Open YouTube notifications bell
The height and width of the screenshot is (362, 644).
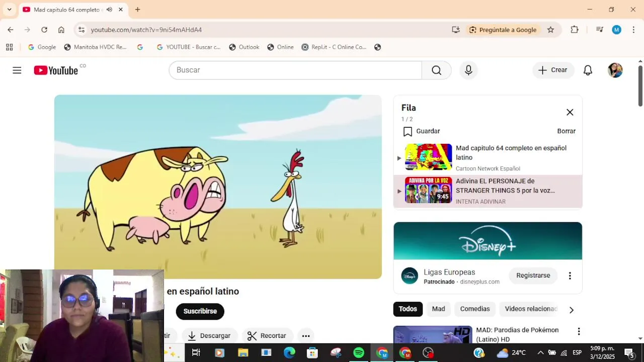(588, 70)
